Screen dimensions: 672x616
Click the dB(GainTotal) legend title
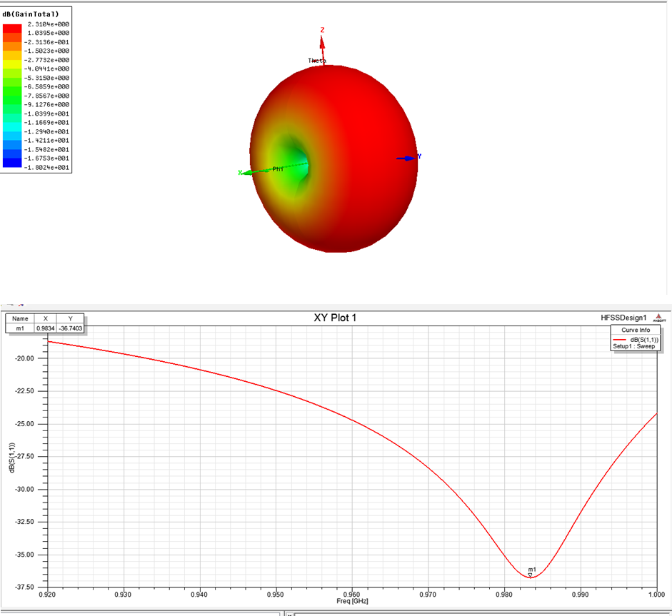click(x=31, y=14)
